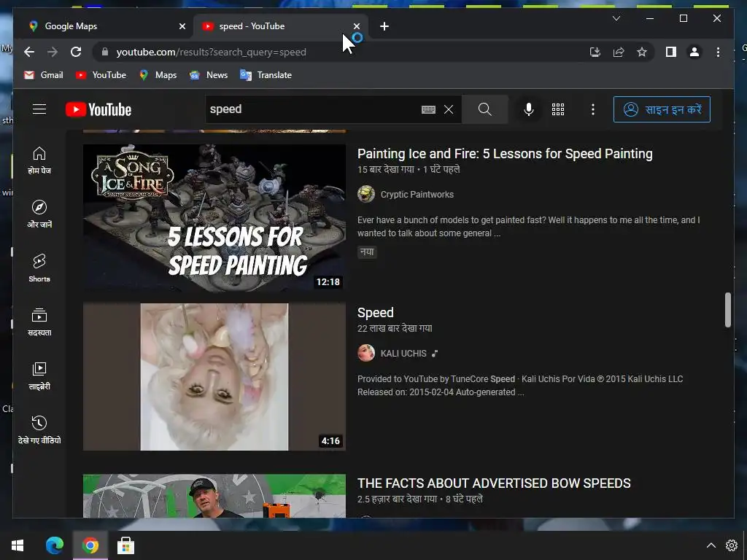Open a new tab with plus button
This screenshot has height=560, width=747.
click(x=384, y=27)
